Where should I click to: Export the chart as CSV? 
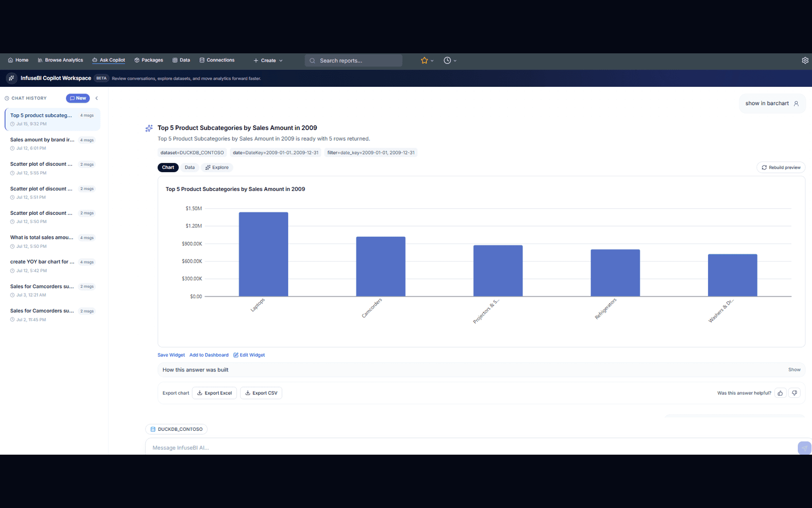[261, 393]
